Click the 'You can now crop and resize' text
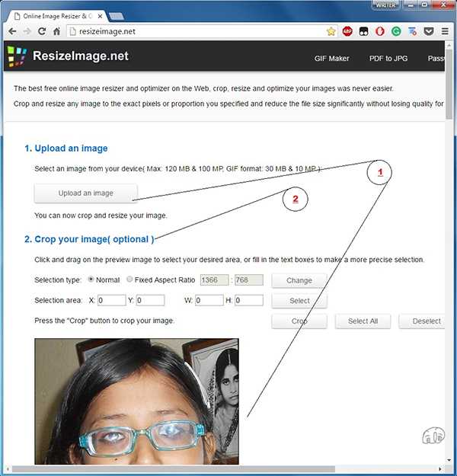This screenshot has width=457, height=476. pos(101,216)
